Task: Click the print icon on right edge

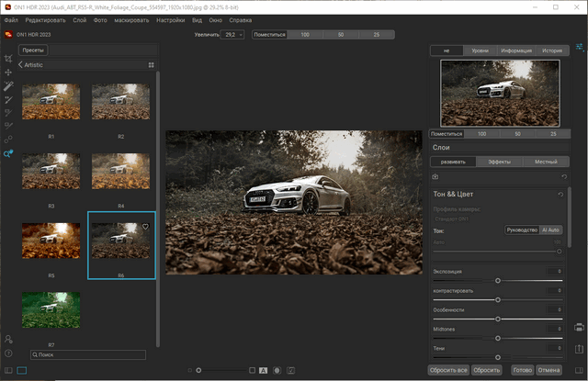Action: (x=579, y=328)
